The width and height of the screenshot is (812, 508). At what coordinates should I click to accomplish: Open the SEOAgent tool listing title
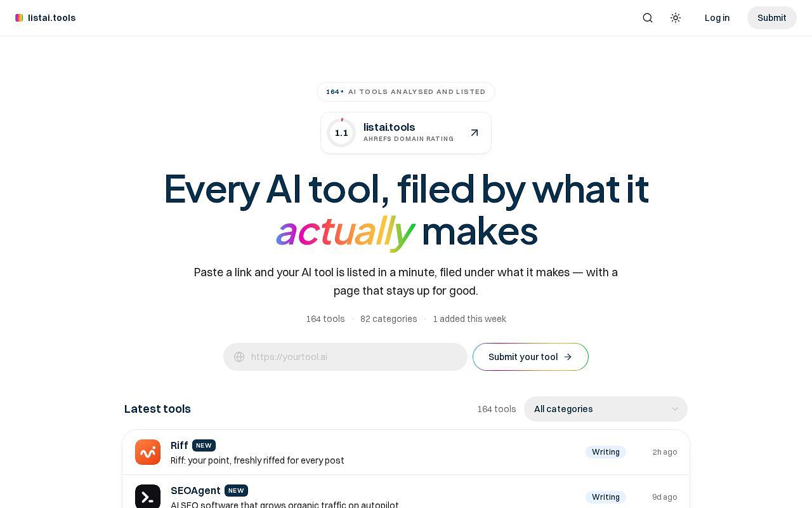coord(195,490)
